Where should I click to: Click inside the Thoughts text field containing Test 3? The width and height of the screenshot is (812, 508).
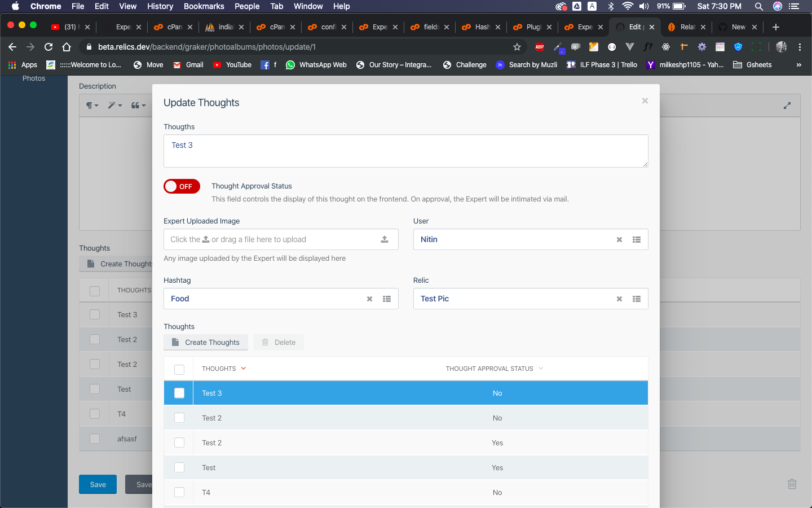(406, 151)
